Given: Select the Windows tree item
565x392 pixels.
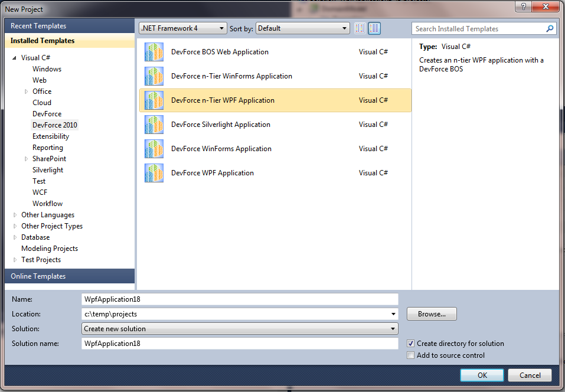Looking at the screenshot, I should [47, 69].
